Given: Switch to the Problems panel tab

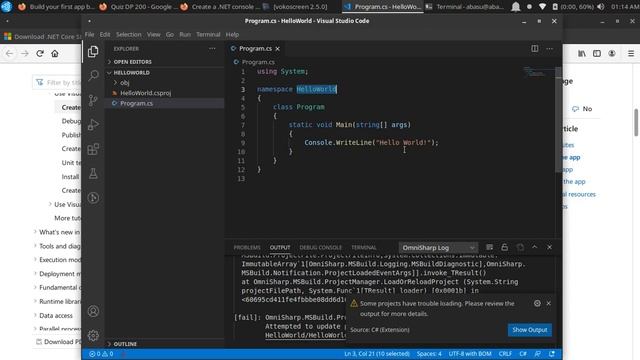Looking at the screenshot, I should tap(247, 248).
